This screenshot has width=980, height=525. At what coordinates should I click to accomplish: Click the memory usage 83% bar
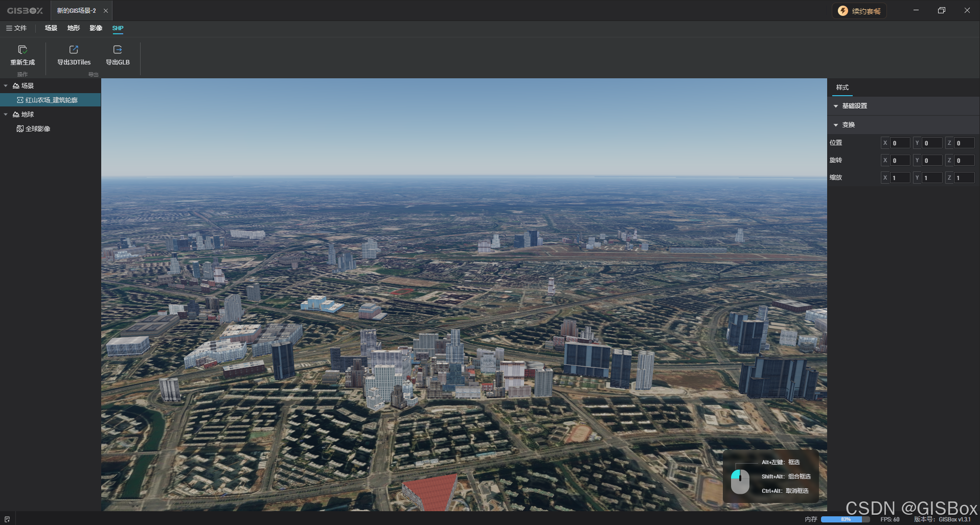[845, 519]
